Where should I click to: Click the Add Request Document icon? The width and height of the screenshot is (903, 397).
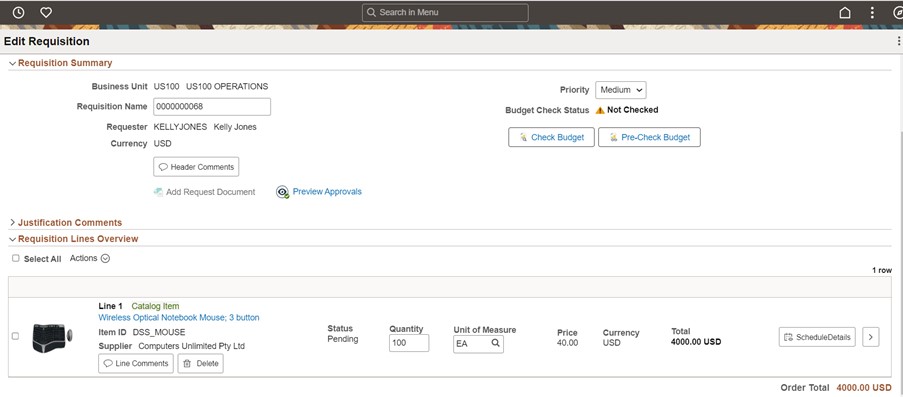[158, 192]
